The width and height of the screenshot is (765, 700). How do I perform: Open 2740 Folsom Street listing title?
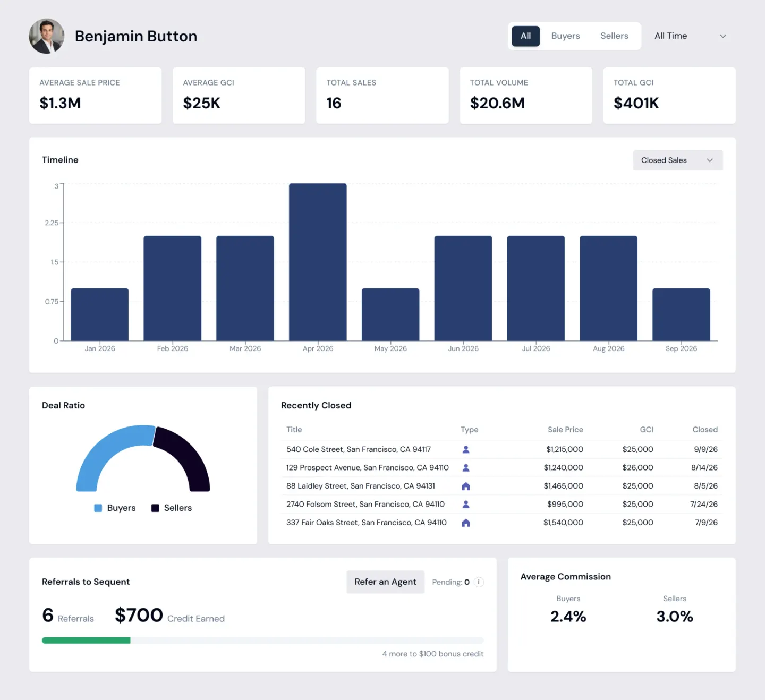365,505
